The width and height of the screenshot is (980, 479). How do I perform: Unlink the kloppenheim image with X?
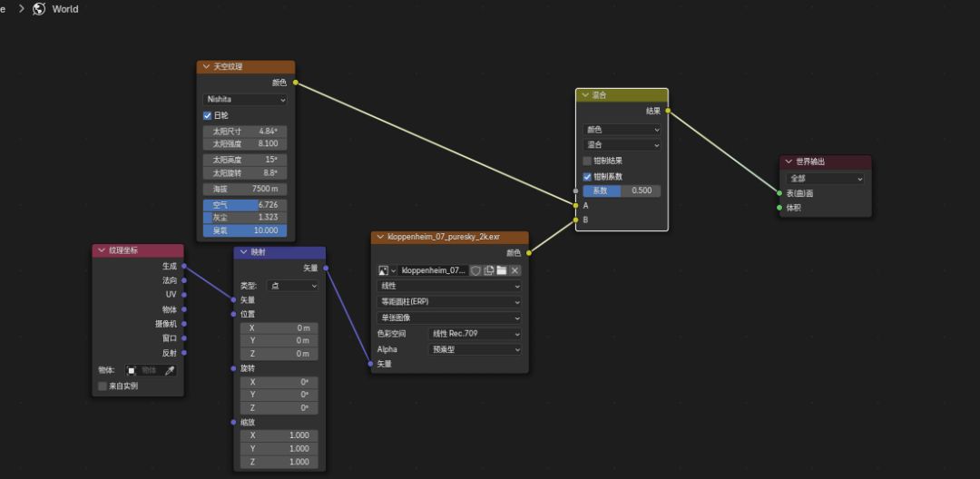[x=514, y=270]
